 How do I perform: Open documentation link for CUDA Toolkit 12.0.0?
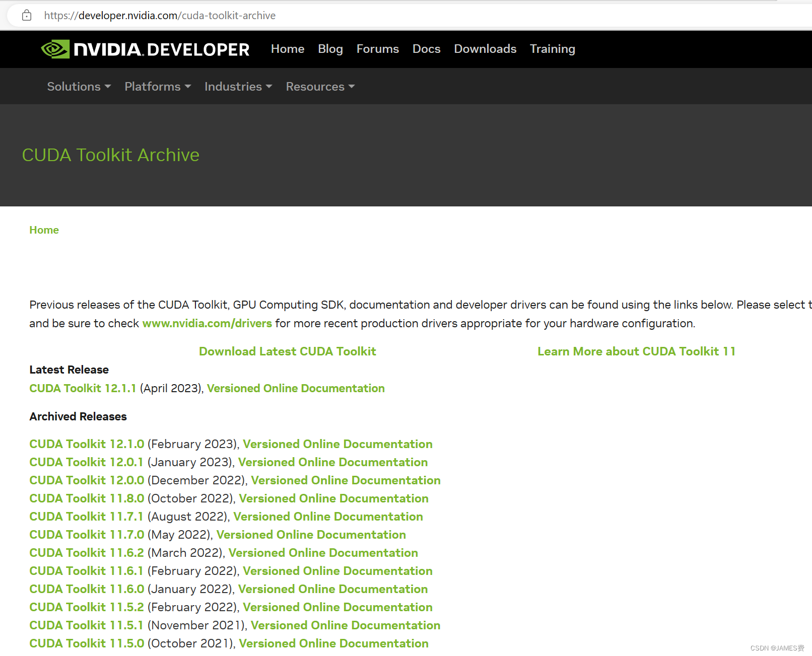pyautogui.click(x=346, y=480)
